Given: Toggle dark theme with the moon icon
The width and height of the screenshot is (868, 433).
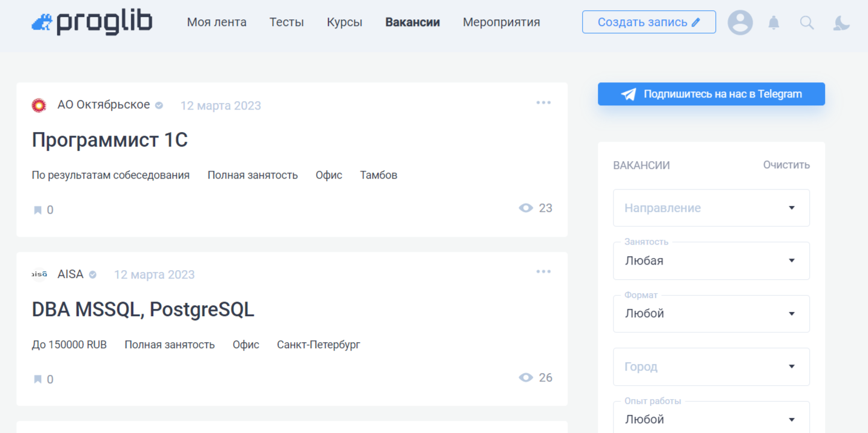Looking at the screenshot, I should point(841,22).
